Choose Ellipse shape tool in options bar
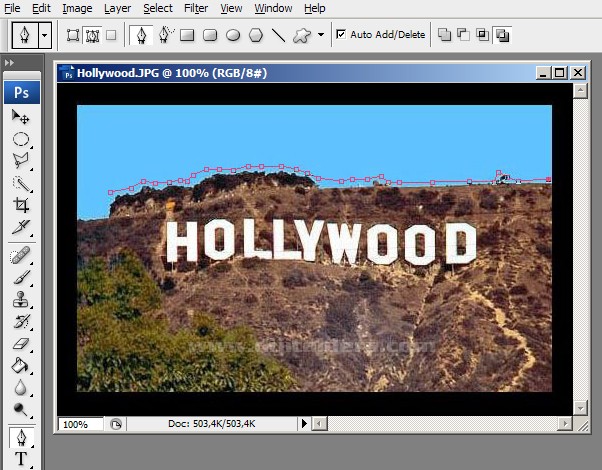Image resolution: width=602 pixels, height=470 pixels. click(233, 35)
